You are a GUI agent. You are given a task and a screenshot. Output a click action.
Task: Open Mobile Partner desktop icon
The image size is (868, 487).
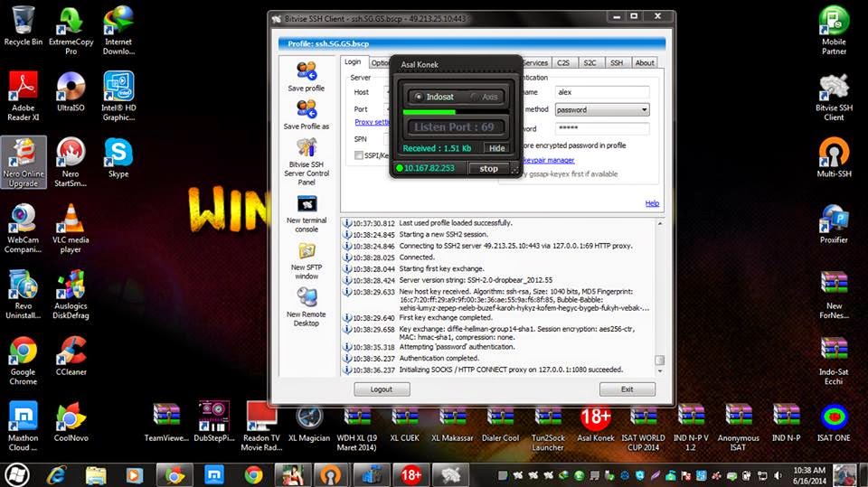point(834,31)
